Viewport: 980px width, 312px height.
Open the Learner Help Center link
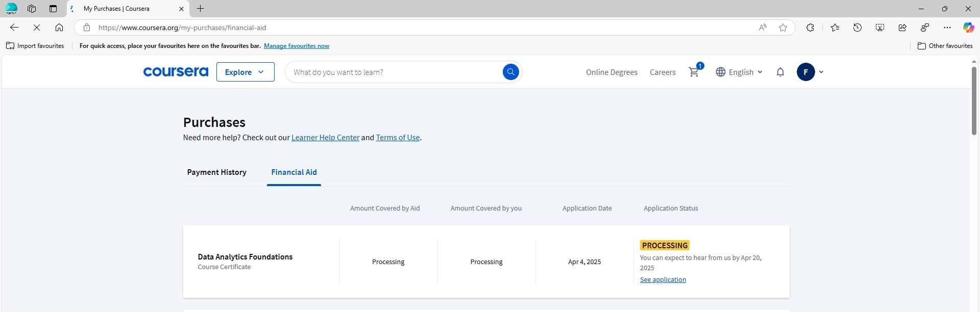pos(325,138)
